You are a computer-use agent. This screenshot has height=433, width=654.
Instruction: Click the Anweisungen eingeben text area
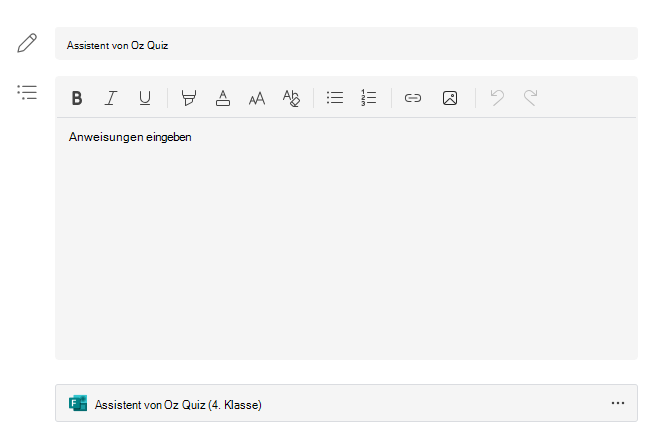pyautogui.click(x=346, y=239)
